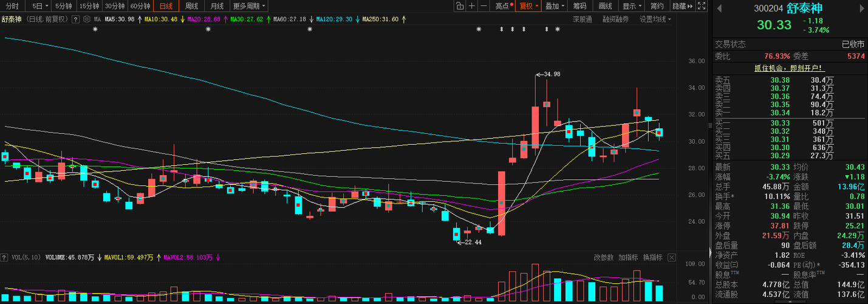Click the 委比 value 76.93%
The height and width of the screenshot is (304, 868).
click(x=777, y=56)
